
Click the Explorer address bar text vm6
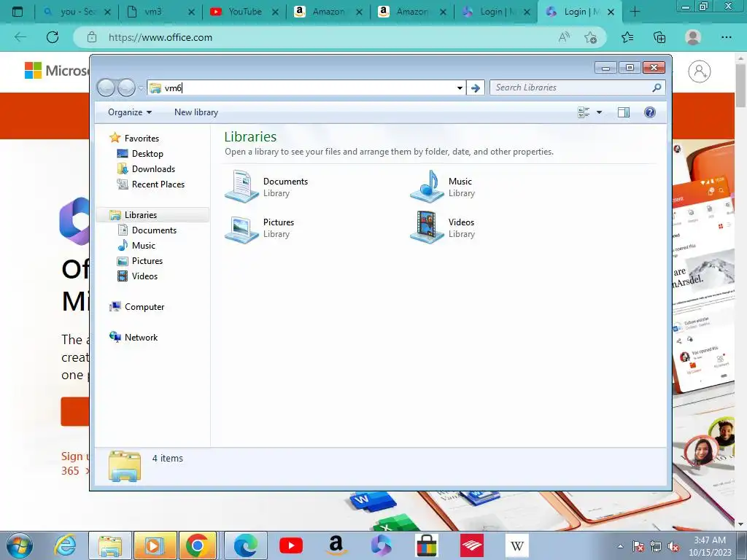tap(173, 88)
